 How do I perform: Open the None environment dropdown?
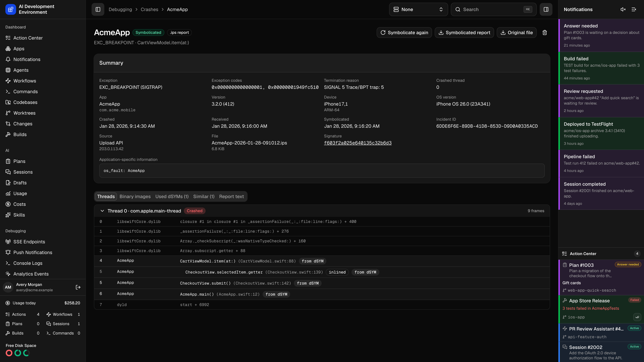pyautogui.click(x=418, y=10)
